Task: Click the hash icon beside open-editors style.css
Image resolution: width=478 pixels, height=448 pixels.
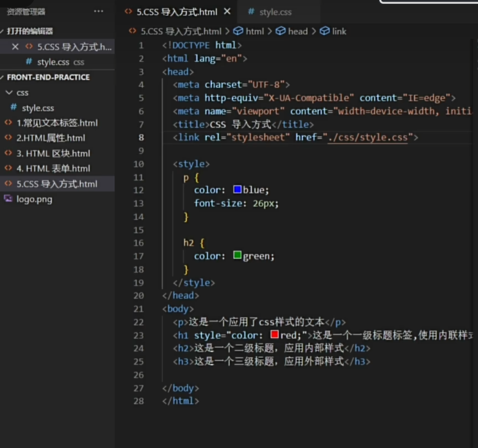Action: 29,62
